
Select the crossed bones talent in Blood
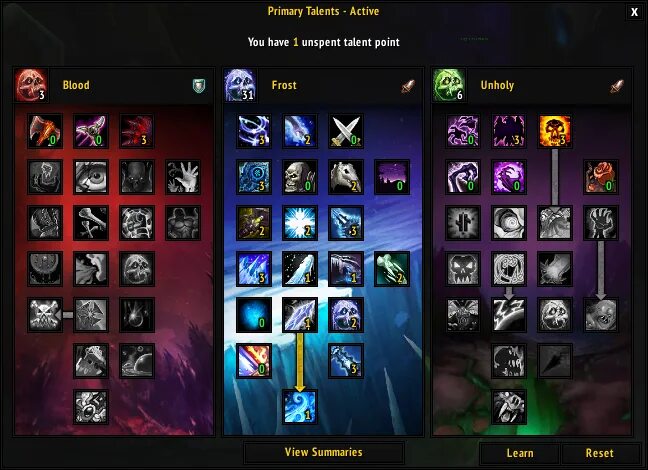pyautogui.click(x=91, y=223)
